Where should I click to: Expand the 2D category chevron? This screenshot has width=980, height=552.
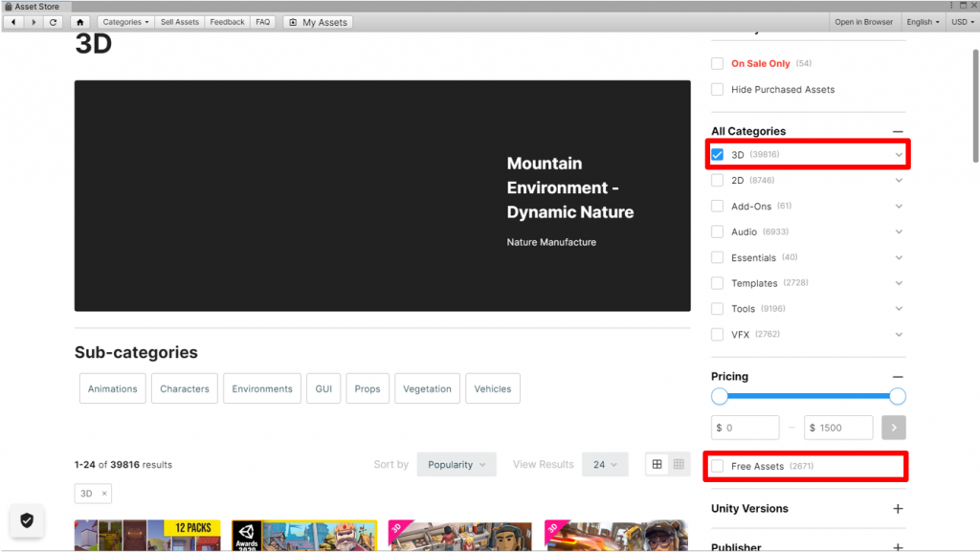(898, 181)
